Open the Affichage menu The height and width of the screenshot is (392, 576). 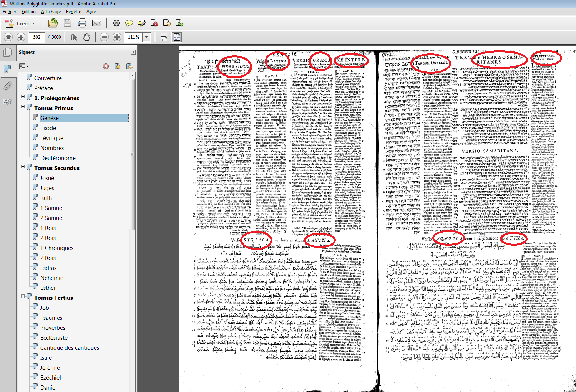click(51, 12)
